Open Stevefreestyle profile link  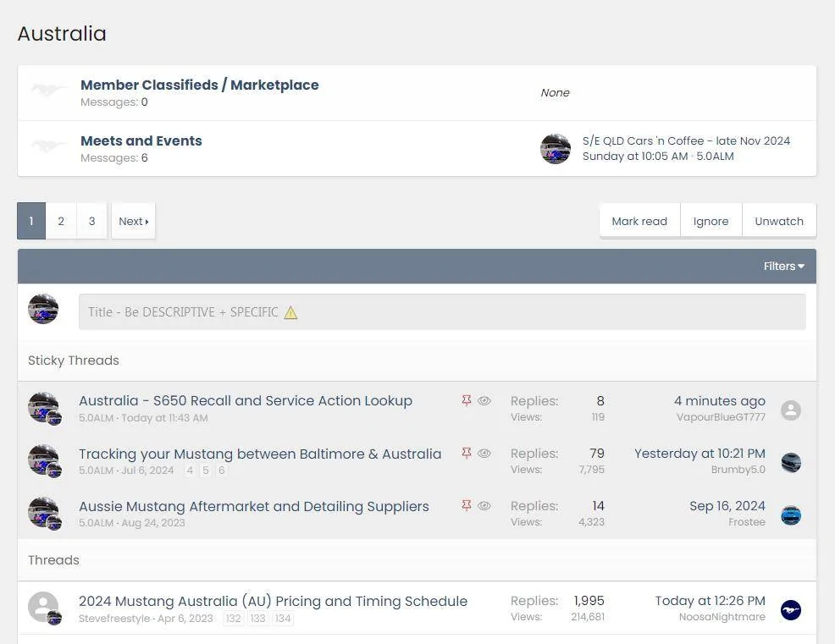[x=114, y=619]
